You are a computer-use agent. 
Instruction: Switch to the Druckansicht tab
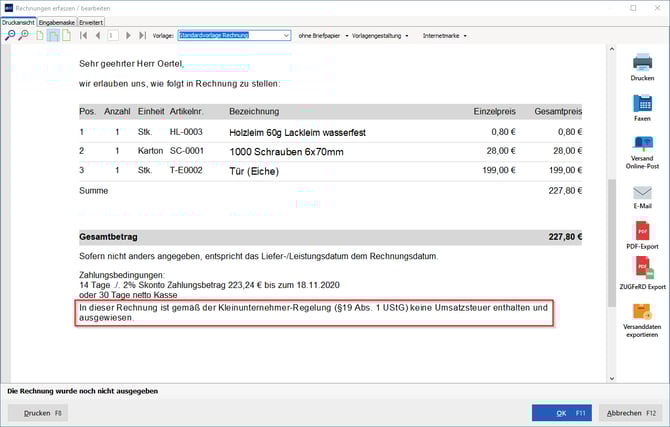coord(18,22)
